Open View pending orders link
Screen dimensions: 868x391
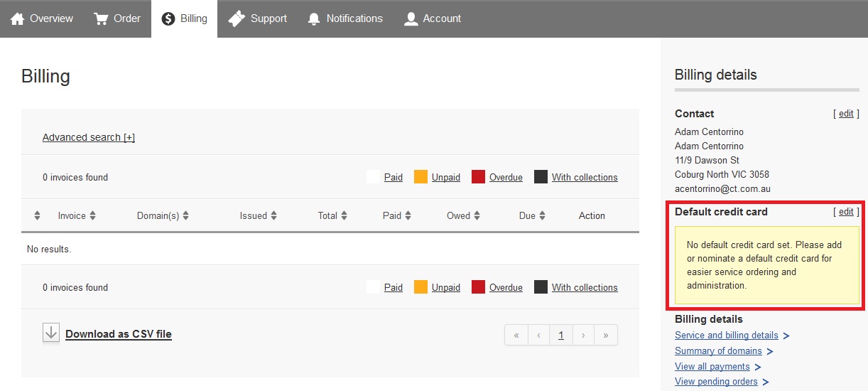coord(716,382)
